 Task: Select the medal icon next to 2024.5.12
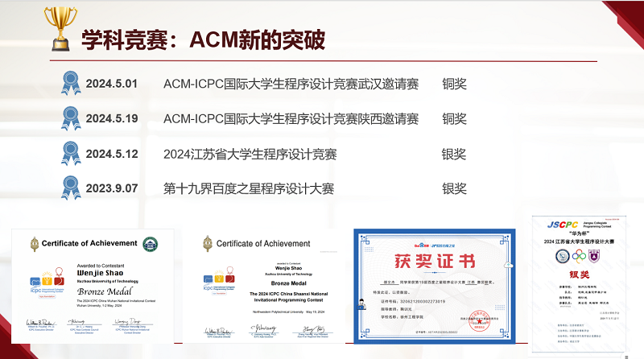pos(72,154)
